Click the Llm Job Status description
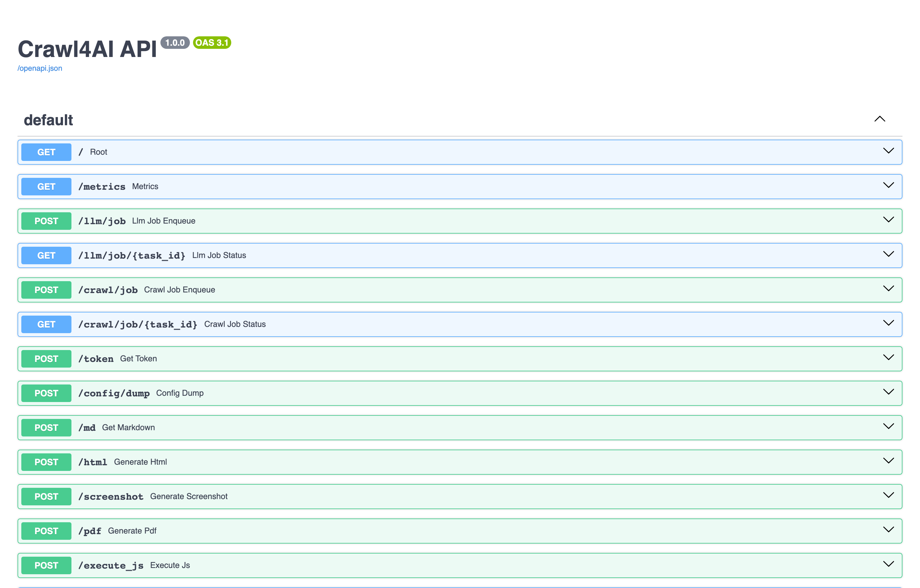 [x=219, y=255]
